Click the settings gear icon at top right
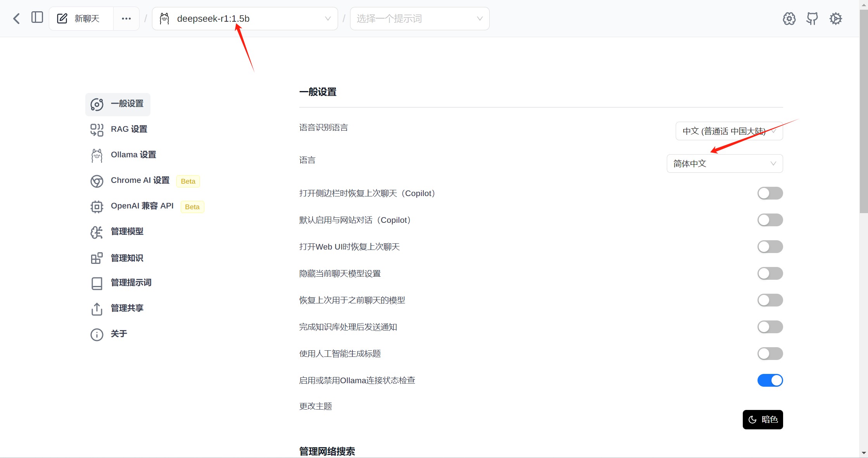The height and width of the screenshot is (458, 868). point(836,19)
